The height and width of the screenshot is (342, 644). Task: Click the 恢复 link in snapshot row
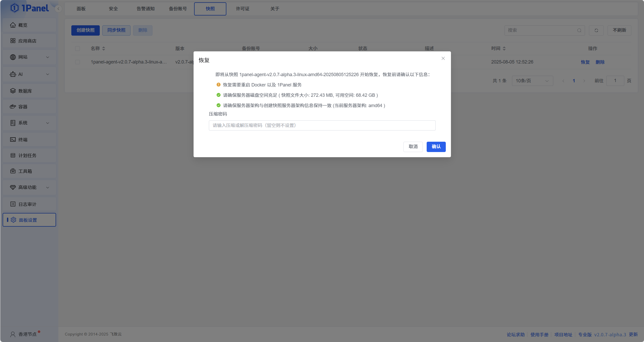click(x=585, y=62)
